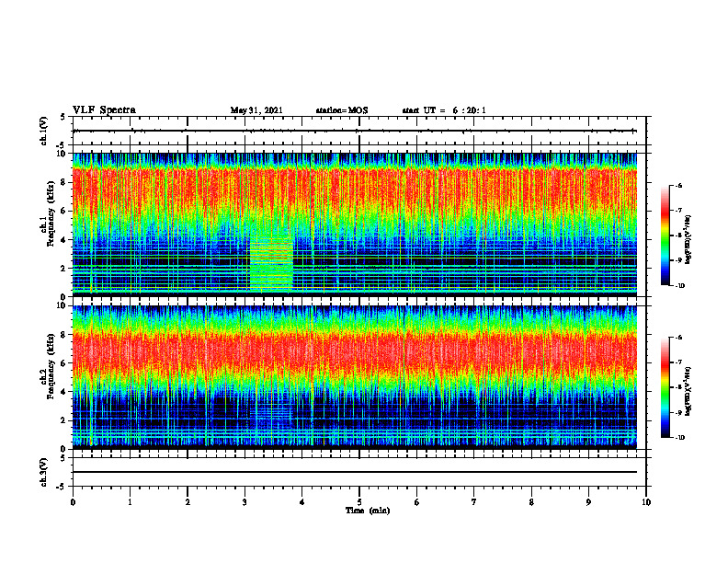The width and height of the screenshot is (728, 563).
Task: Click time axis tick label '6'
Action: pyautogui.click(x=417, y=502)
